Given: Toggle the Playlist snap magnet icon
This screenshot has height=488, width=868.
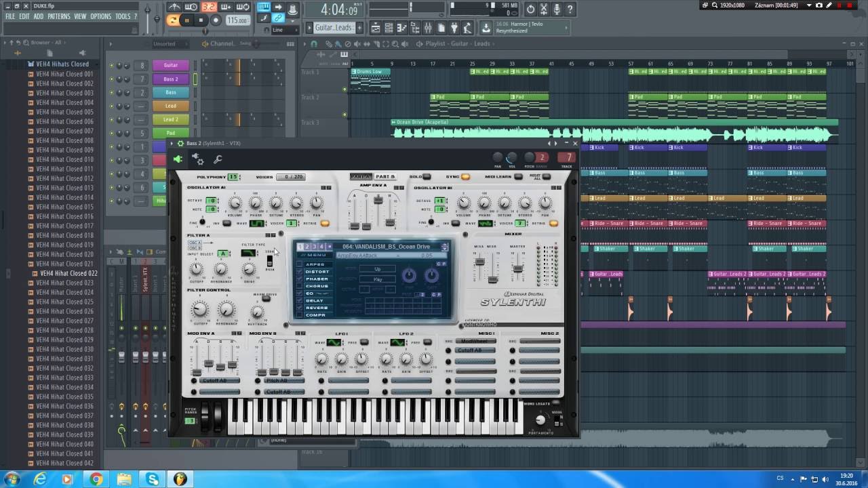Looking at the screenshot, I should click(x=314, y=44).
